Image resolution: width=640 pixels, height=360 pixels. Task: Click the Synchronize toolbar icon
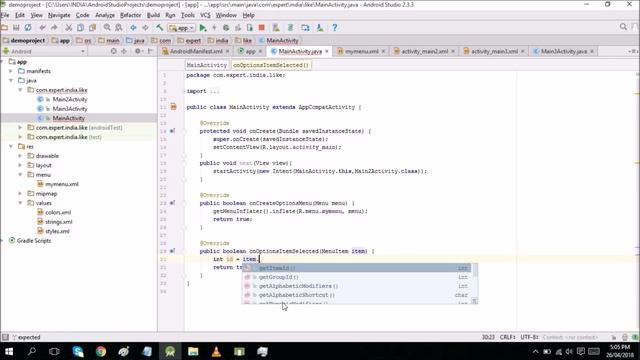click(x=28, y=28)
